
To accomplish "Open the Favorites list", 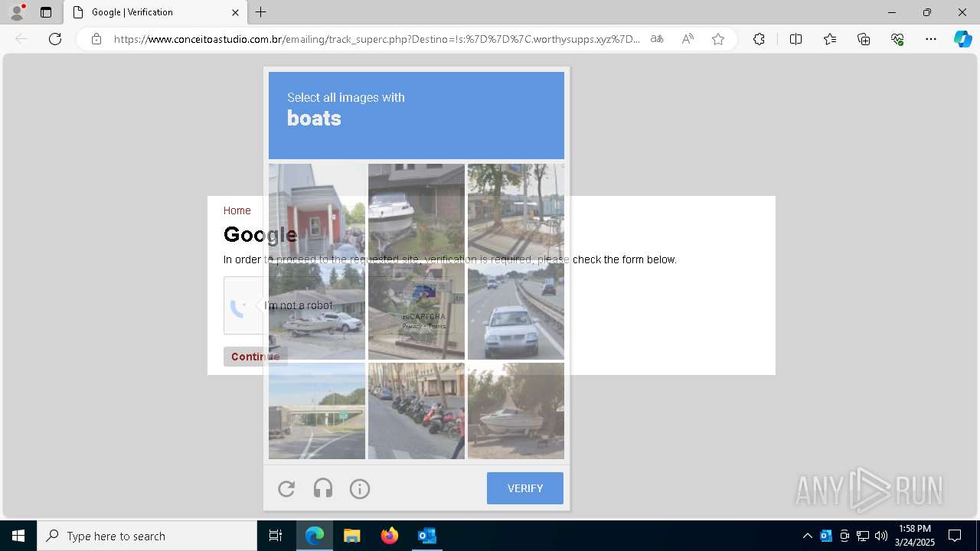I will click(830, 39).
